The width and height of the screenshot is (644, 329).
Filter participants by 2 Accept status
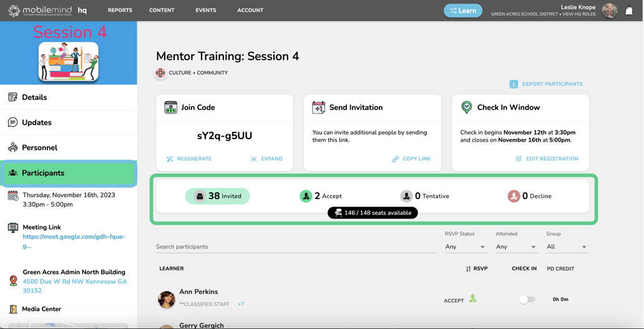(321, 196)
